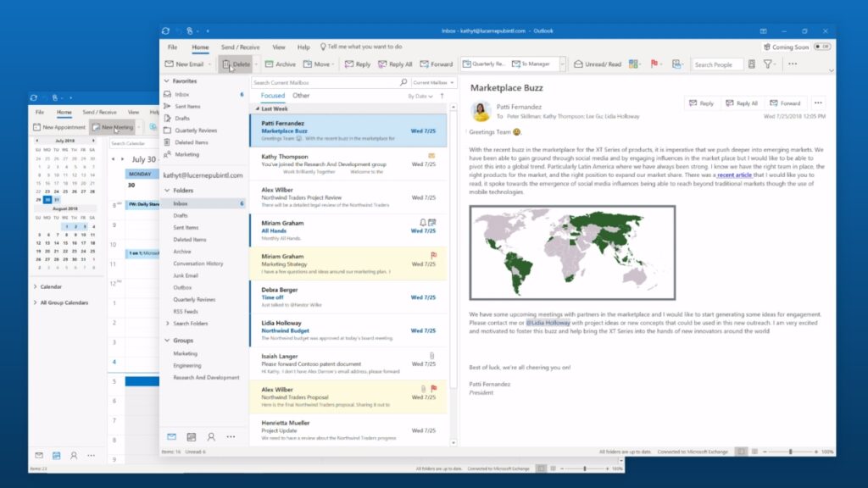Click the Delete button in the ribbon
The width and height of the screenshot is (868, 488).
coord(236,64)
